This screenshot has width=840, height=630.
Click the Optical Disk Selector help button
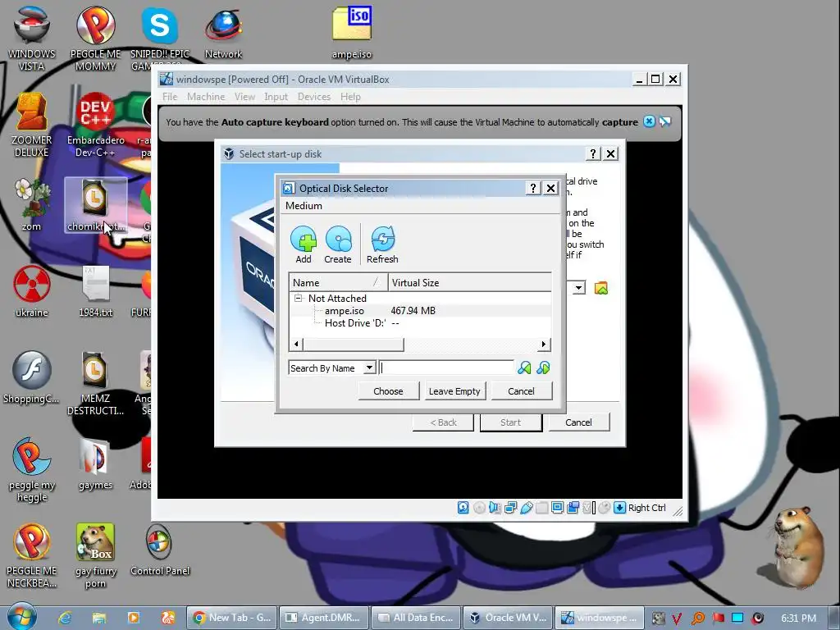(x=532, y=188)
